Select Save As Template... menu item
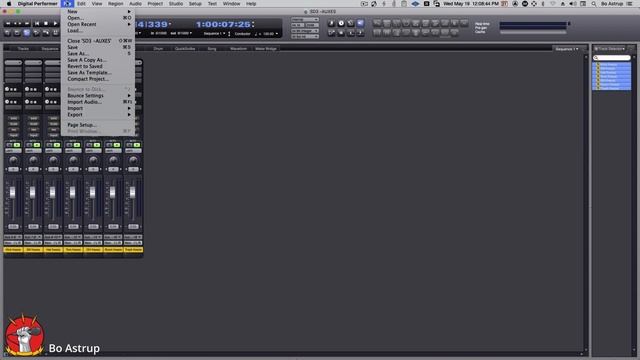640x360 pixels. pyautogui.click(x=98, y=72)
